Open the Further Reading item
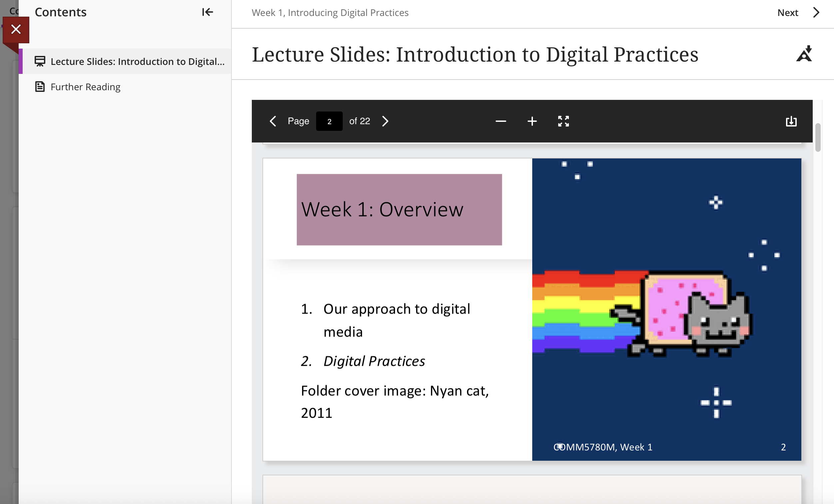Image resolution: width=834 pixels, height=504 pixels. (x=85, y=87)
